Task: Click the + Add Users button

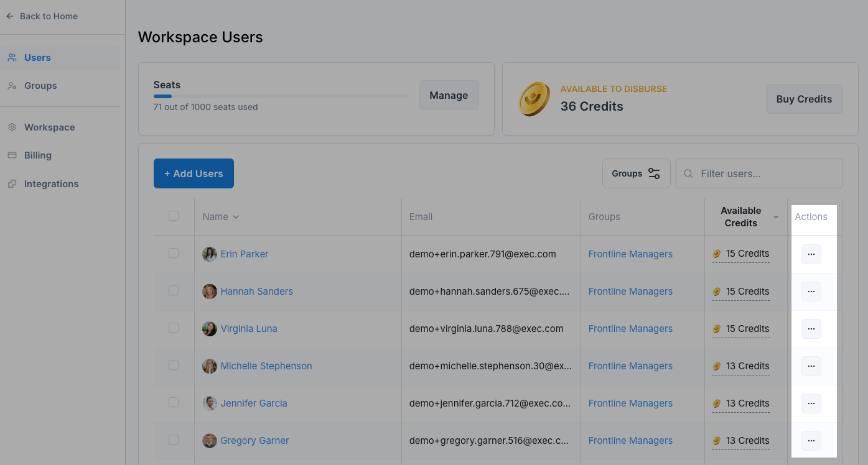Action: pyautogui.click(x=194, y=173)
